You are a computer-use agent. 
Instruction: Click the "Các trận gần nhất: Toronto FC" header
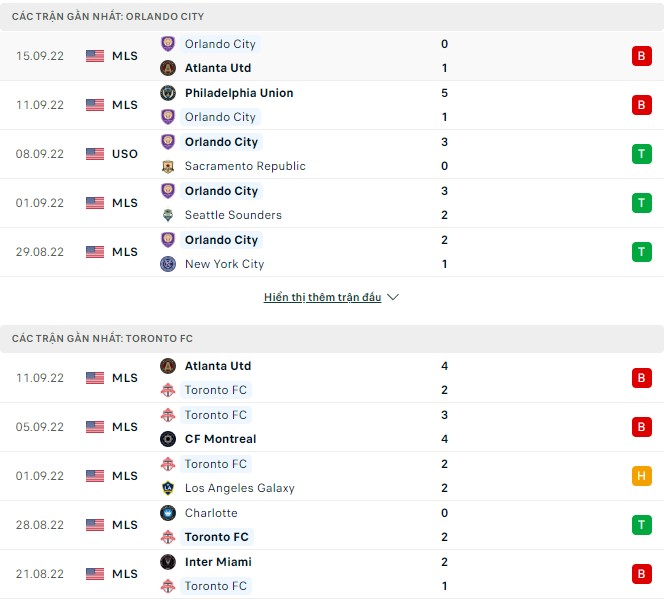[96, 339]
